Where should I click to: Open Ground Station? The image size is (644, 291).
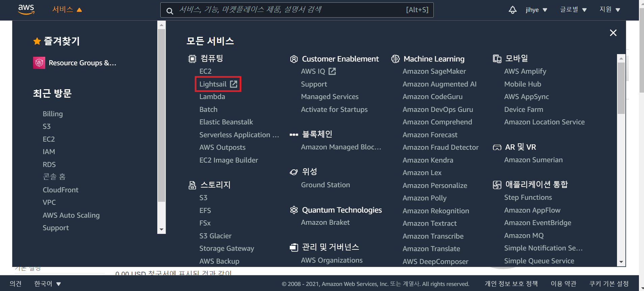pyautogui.click(x=325, y=185)
